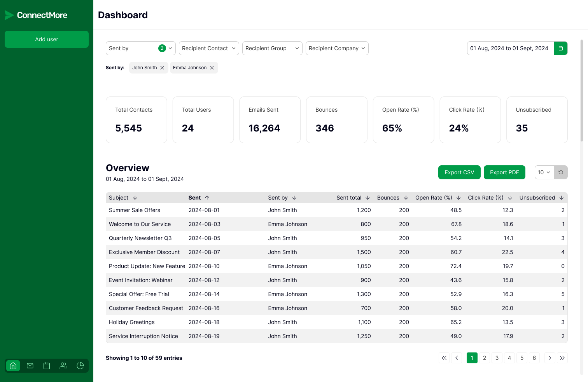
Task: Click the reset refresh icon beside page size
Action: tap(560, 172)
